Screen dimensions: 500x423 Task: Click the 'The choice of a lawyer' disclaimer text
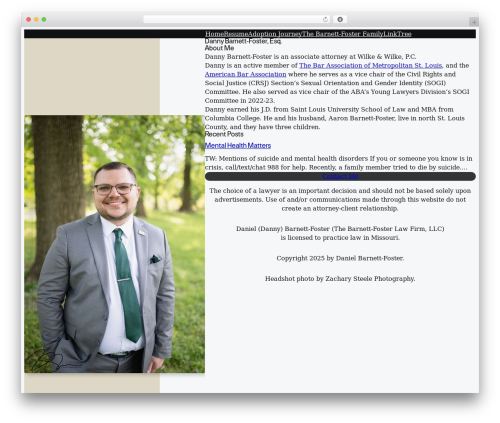click(340, 200)
